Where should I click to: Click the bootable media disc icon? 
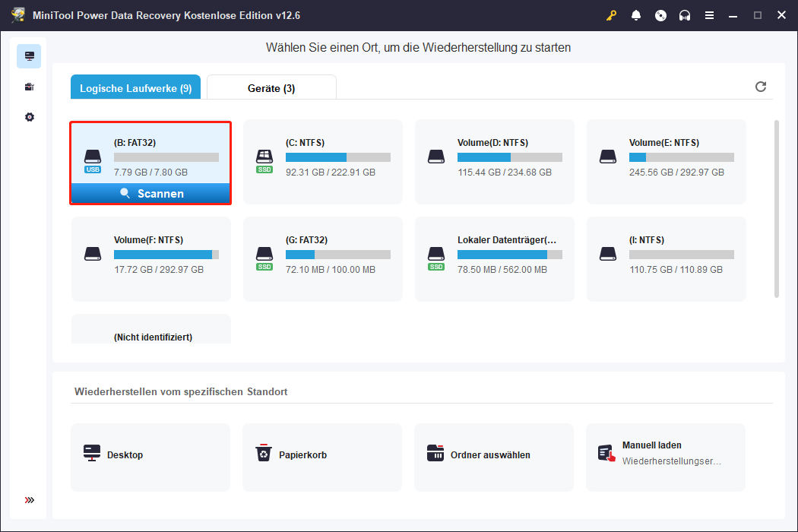pos(660,15)
